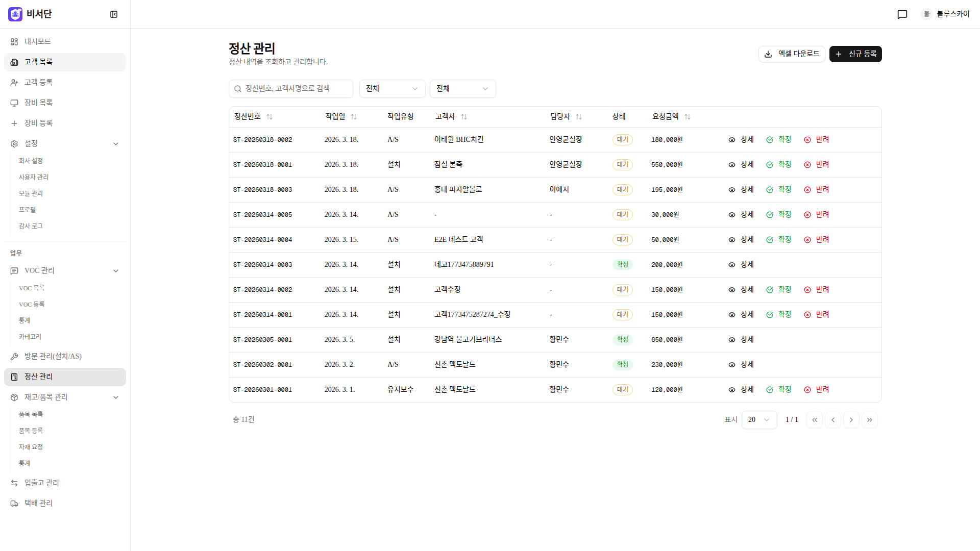Confirm (확정) the 고객수정 settlement
Screen dimensions: 980x551
[778, 290]
